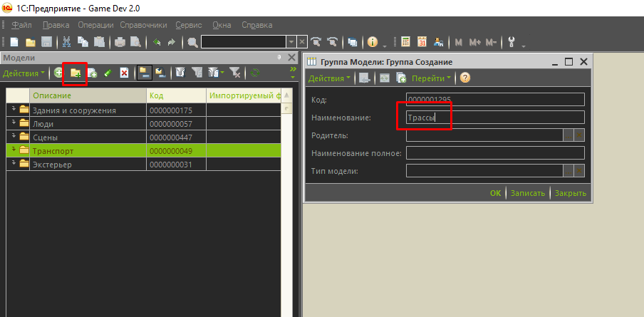Viewport: 644px width, 317px height.
Task: Click the Redo arrow icon
Action: click(x=172, y=42)
